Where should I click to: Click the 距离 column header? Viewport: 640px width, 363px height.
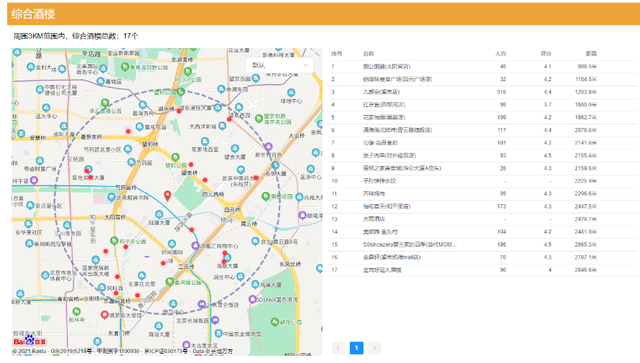(x=591, y=53)
